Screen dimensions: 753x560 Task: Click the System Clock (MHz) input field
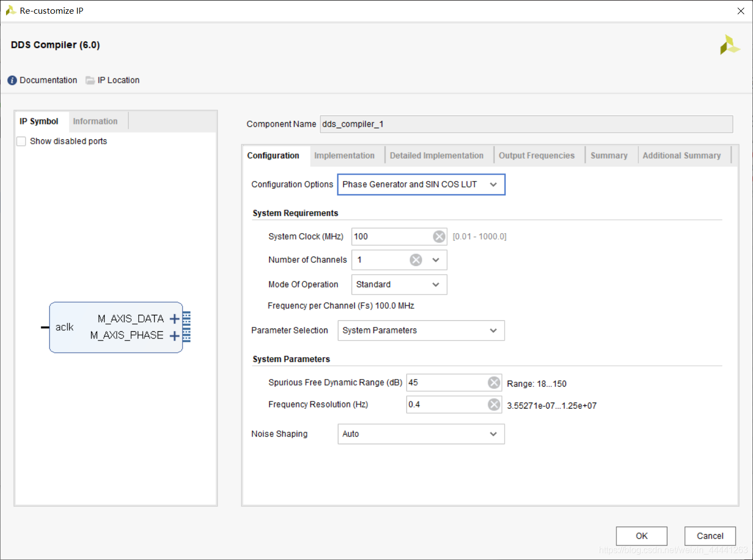pyautogui.click(x=399, y=236)
